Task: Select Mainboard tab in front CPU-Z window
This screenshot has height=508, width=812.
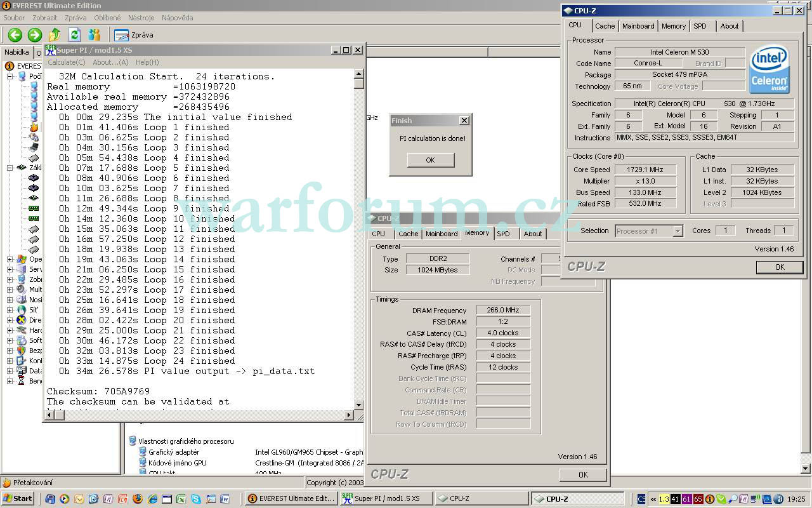Action: 638,26
